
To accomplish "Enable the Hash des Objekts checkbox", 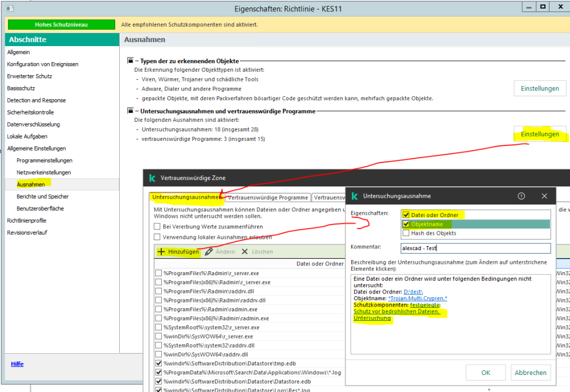I will 406,233.
